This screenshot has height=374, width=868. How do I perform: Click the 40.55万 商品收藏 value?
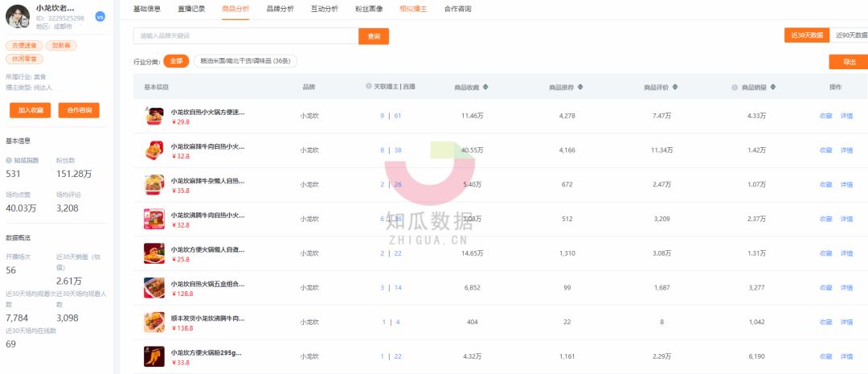point(473,150)
